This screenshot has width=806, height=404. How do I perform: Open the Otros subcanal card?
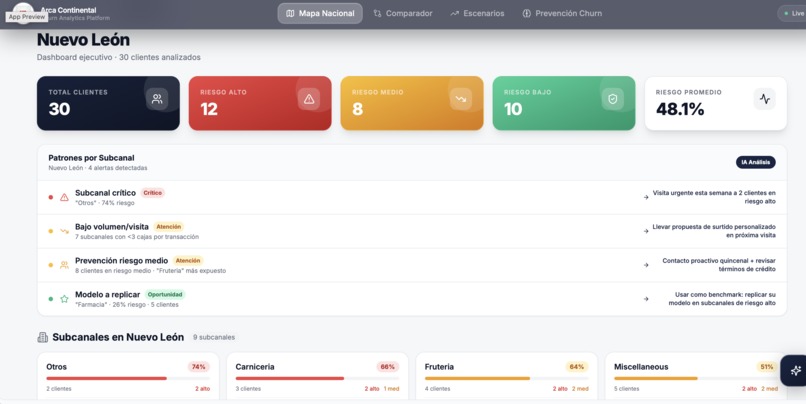(x=128, y=376)
